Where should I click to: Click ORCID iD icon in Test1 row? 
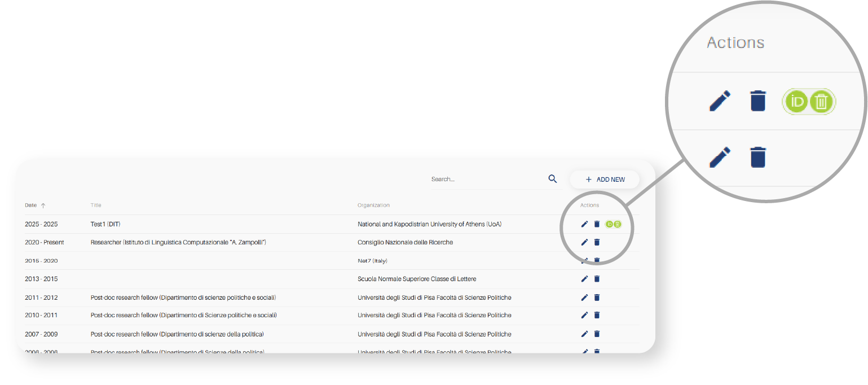click(x=609, y=224)
